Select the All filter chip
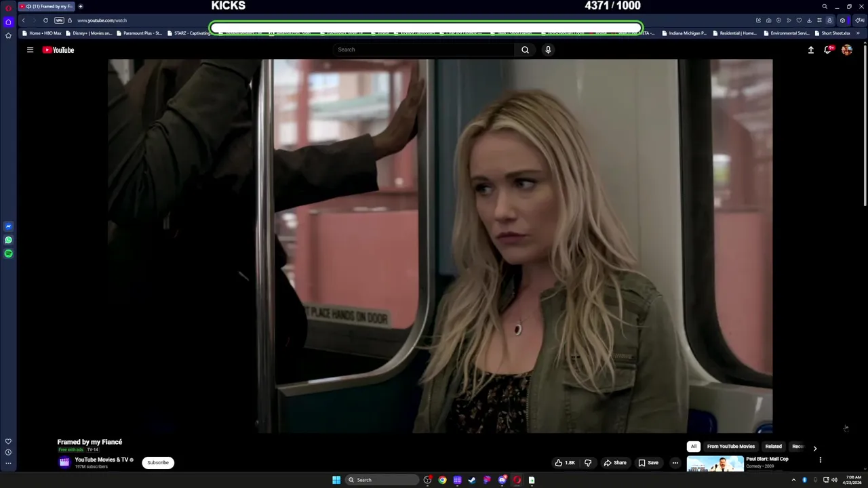 (693, 447)
